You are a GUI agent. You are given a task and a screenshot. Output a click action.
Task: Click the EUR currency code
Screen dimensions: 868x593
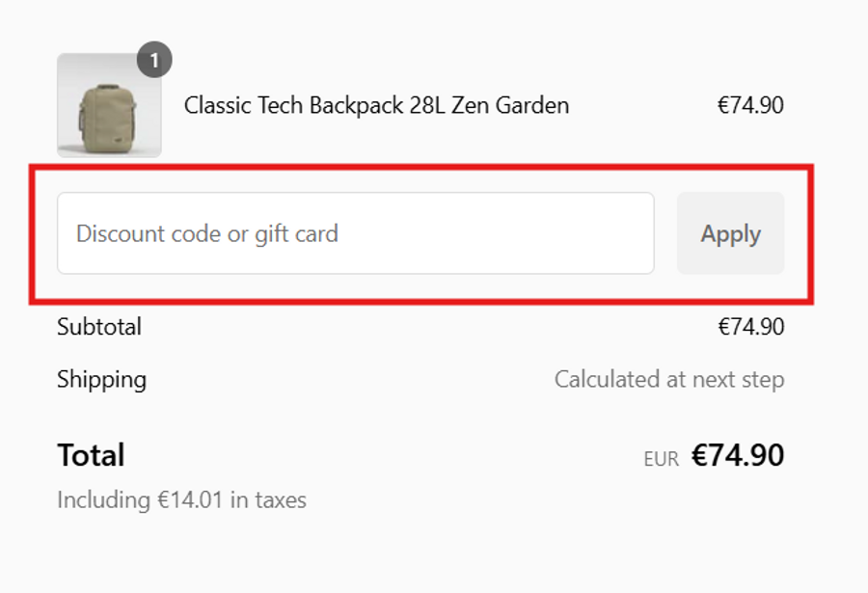click(x=662, y=460)
